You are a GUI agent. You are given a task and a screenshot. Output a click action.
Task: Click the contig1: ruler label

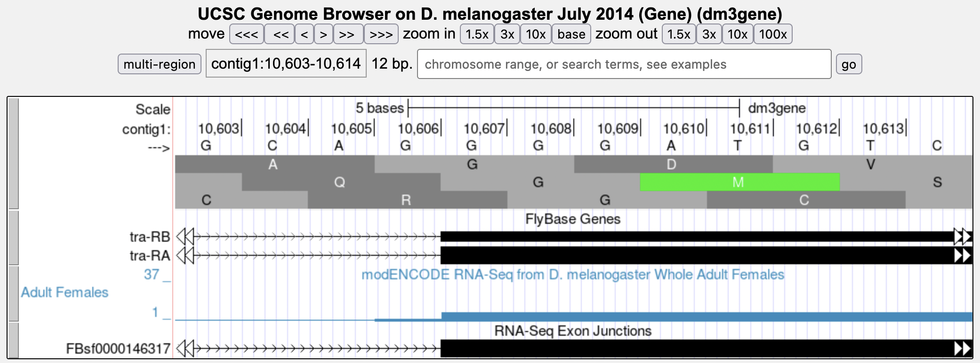146,129
